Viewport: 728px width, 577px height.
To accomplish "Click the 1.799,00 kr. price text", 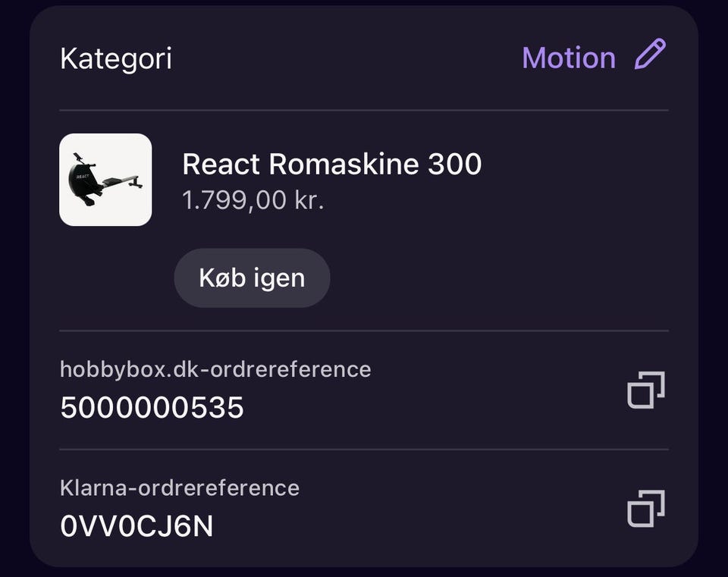I will (x=253, y=201).
